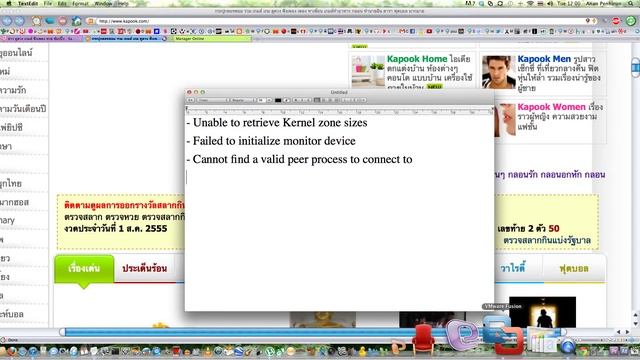The width and height of the screenshot is (640, 360).
Task: Go forward using the browser forward arrow
Action: tap(19, 21)
